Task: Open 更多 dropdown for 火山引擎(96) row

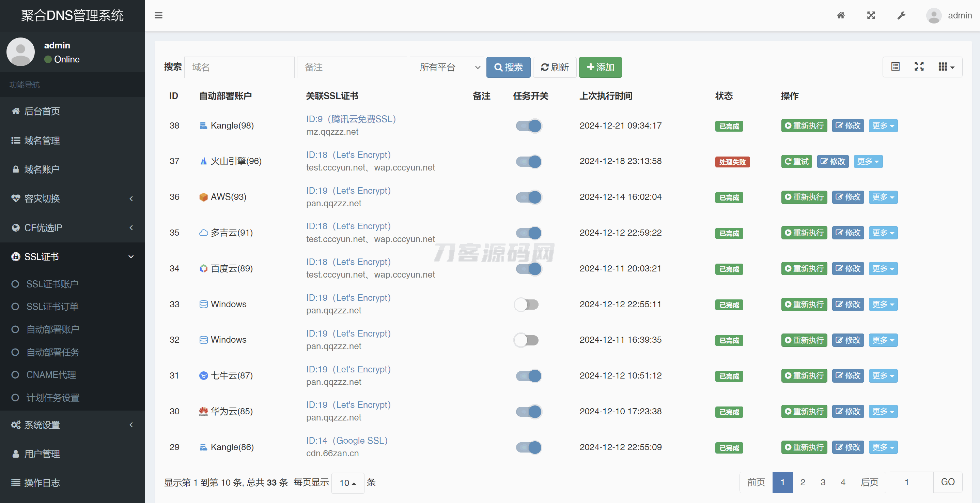Action: tap(868, 161)
